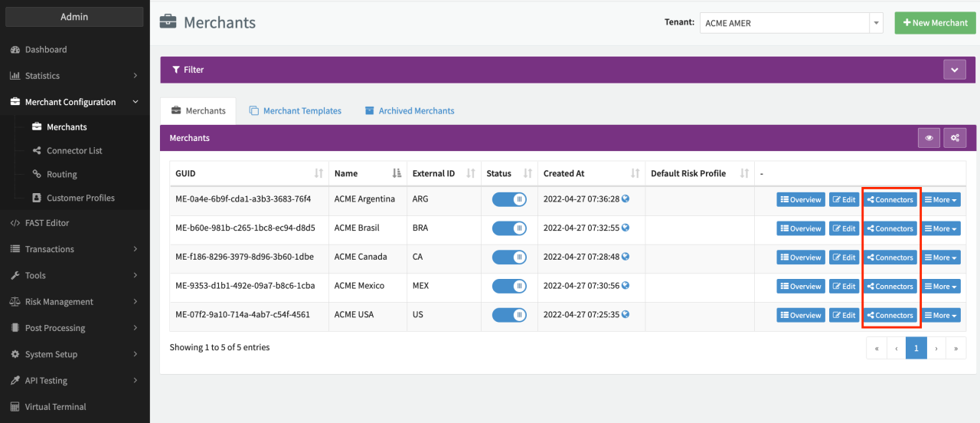Expand the Filter panel chevron
Image resolution: width=980 pixels, height=423 pixels.
click(x=954, y=70)
